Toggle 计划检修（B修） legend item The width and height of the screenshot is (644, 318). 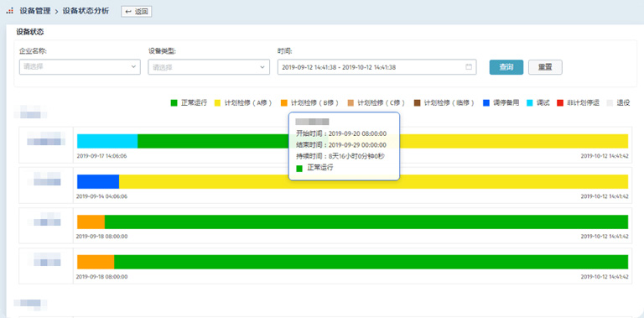click(x=309, y=103)
